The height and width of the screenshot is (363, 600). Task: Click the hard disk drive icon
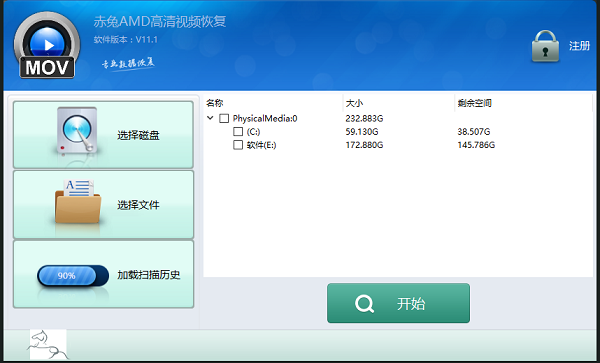tap(77, 131)
